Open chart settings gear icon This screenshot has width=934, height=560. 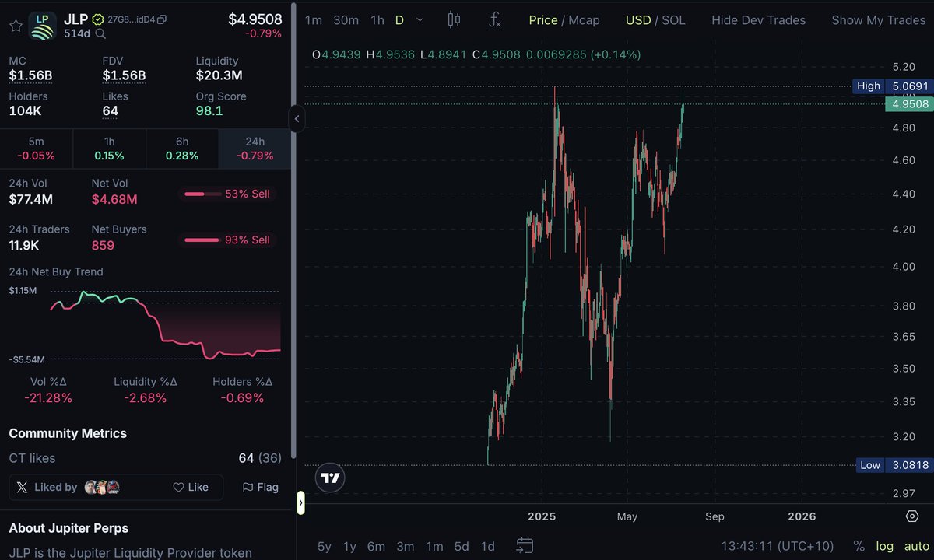912,516
